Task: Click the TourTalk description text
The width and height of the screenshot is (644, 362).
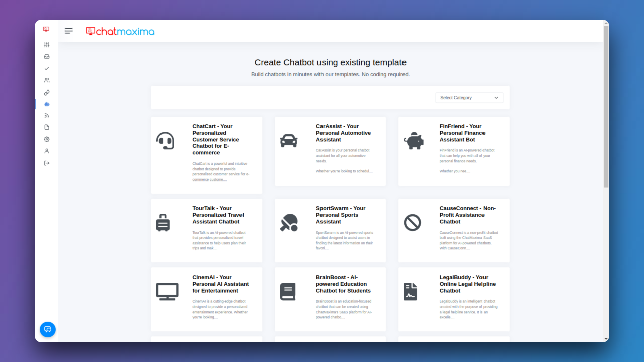Action: pos(219,240)
